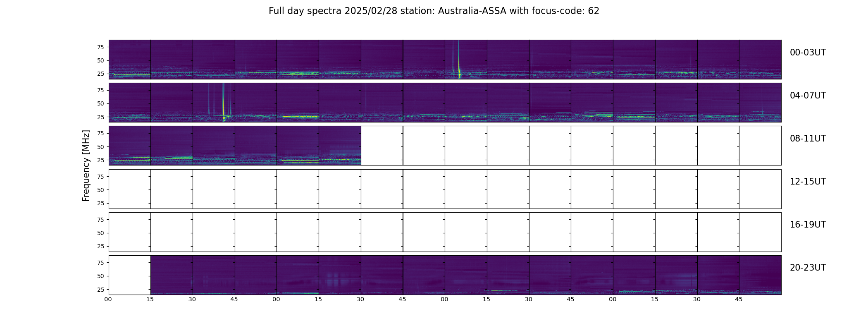
Task: Click the 75 tick of the 08-11UT row
Action: point(100,133)
